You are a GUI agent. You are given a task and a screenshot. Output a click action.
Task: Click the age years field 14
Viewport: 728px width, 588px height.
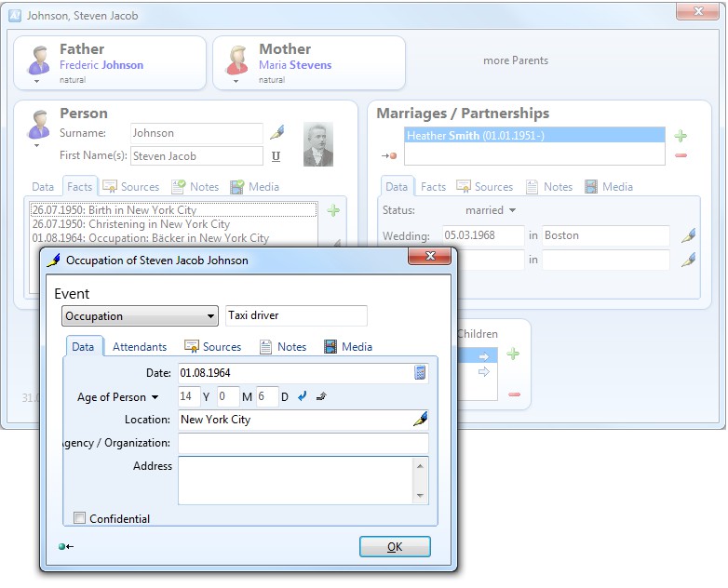[189, 396]
